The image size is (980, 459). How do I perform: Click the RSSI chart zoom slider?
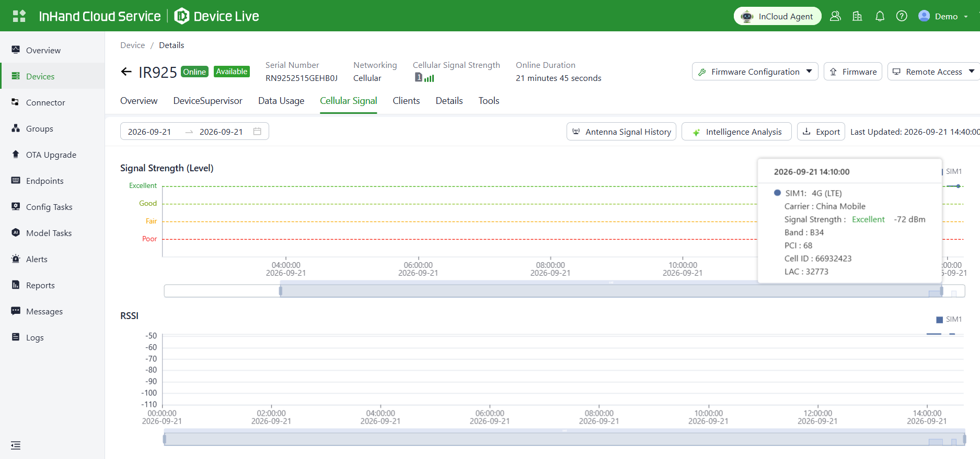(x=564, y=439)
